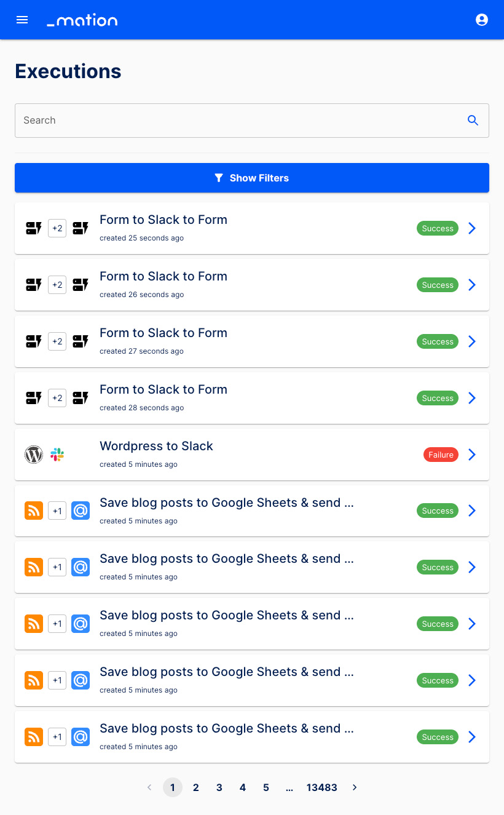Open the execution created 25 seconds ago
Viewport: 504px width, 815px height.
coord(472,228)
